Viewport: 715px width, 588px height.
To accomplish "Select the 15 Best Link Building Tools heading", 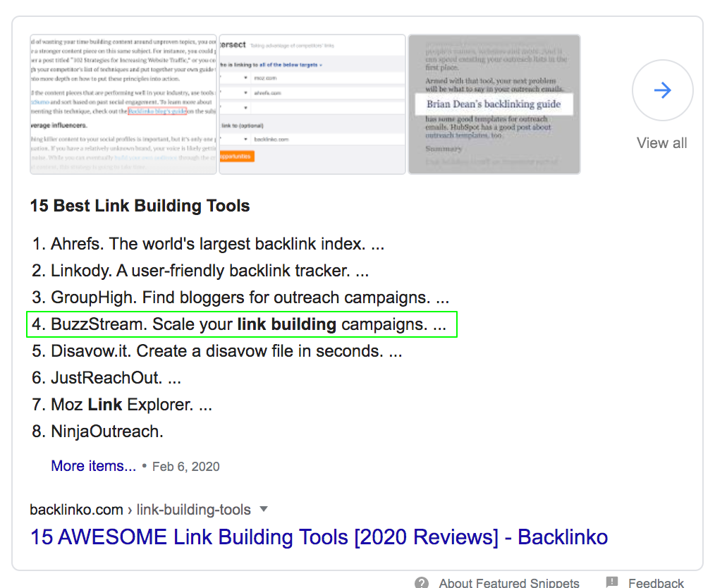I will tap(140, 206).
